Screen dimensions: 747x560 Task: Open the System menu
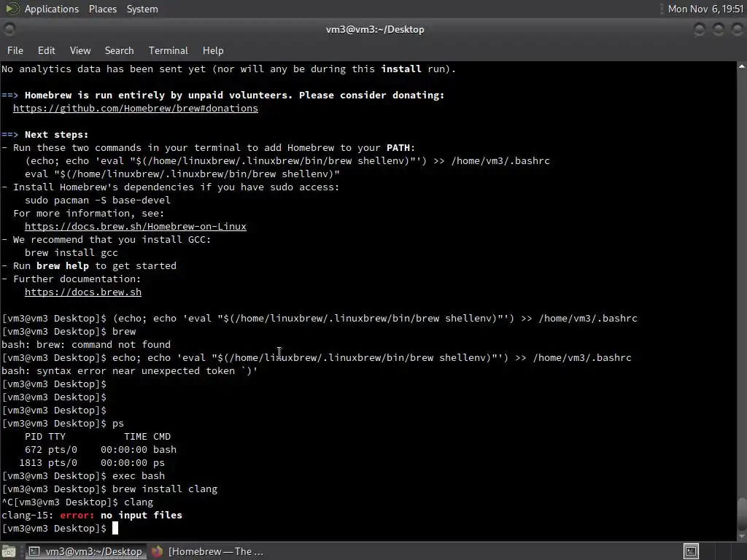click(x=142, y=9)
